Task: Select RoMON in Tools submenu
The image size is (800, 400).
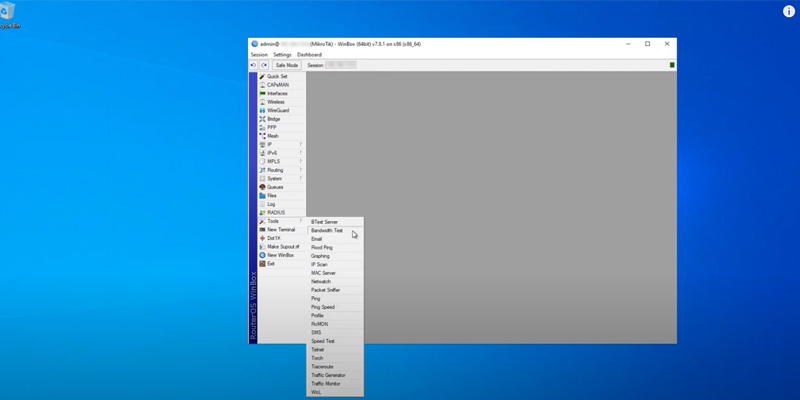Action: (335, 324)
